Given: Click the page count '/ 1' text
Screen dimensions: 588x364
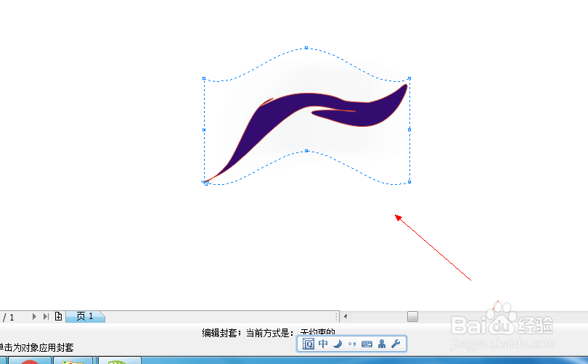Looking at the screenshot, I should click(9, 317).
